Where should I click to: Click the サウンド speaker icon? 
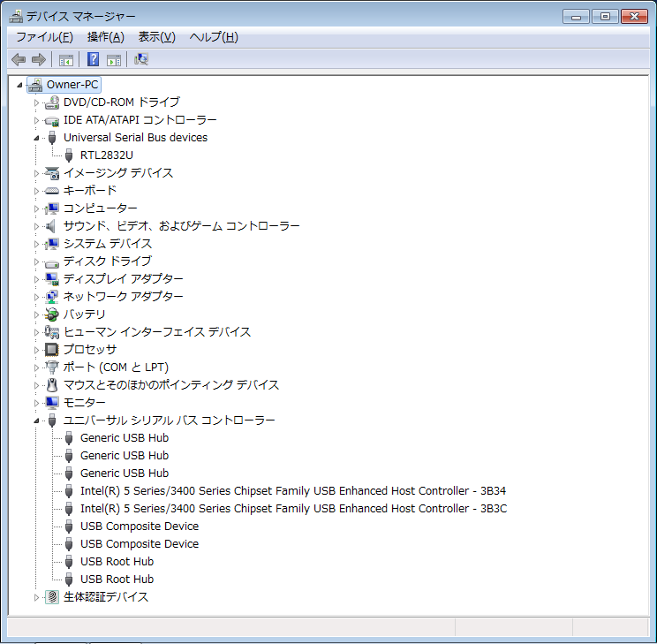[50, 226]
